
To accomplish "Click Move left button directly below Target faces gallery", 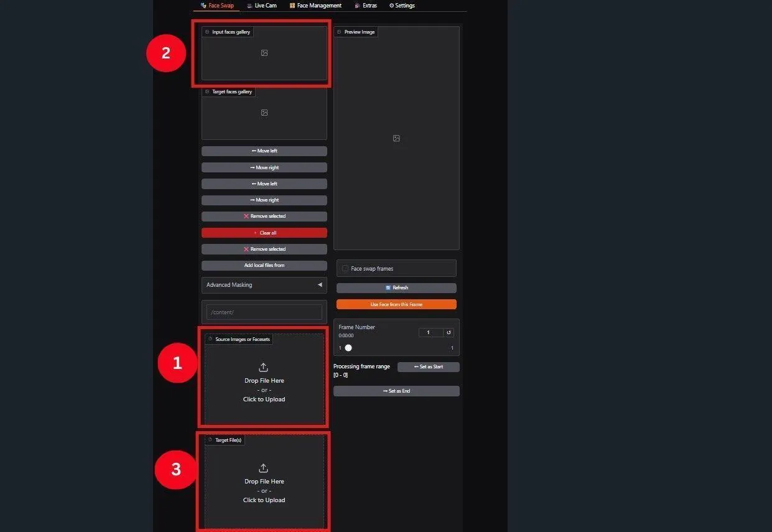I will click(x=264, y=151).
